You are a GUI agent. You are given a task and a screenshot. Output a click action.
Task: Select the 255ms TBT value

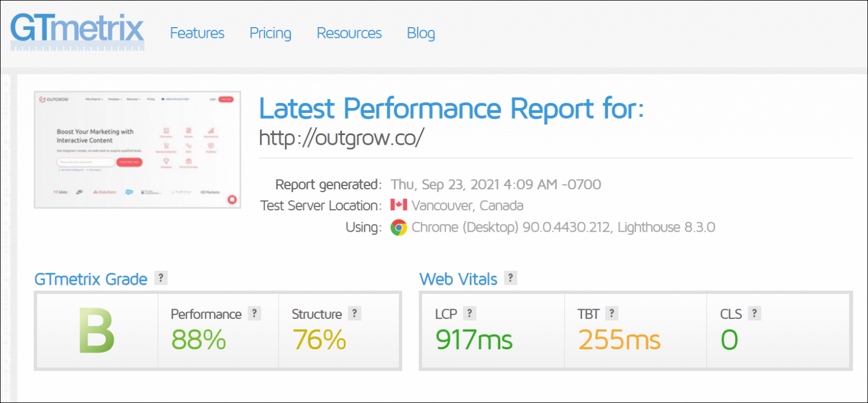pos(619,340)
